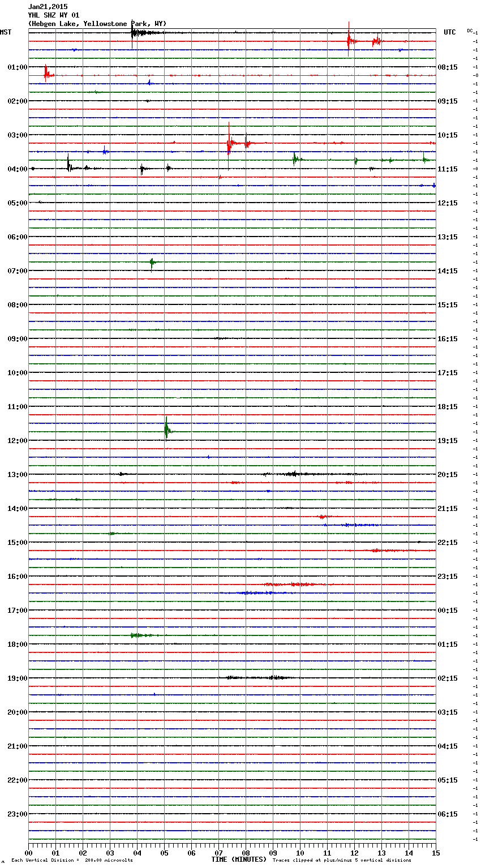481x868 pixels.
Task: Select the 06:00 MST time label
Action: [18, 237]
